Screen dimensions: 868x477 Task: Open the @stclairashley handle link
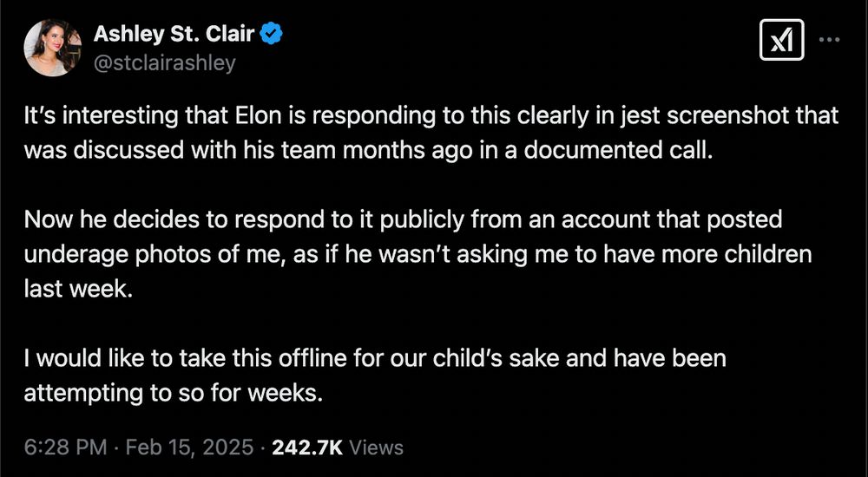point(164,63)
